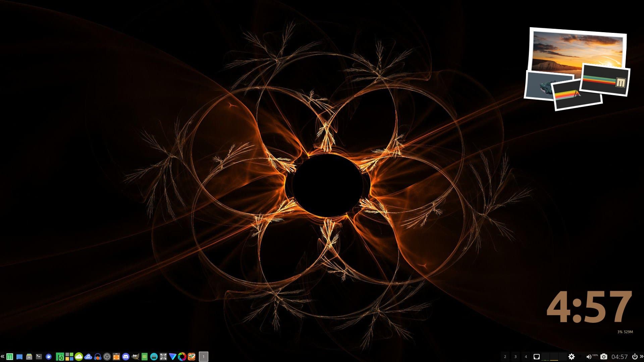644x362 pixels.
Task: Switch to workspace 4
Action: point(526,357)
